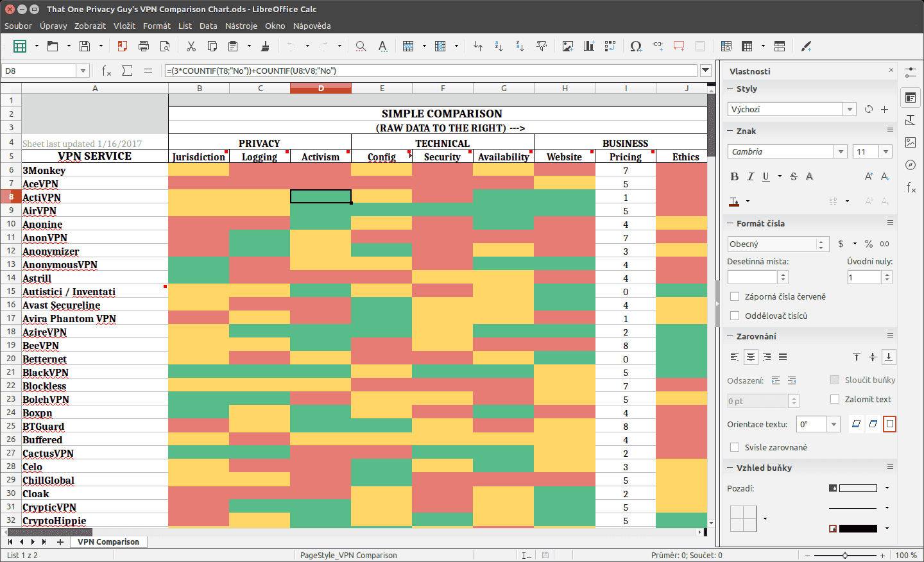Tick 'Svisle zarovnané' checkbox

tap(735, 447)
